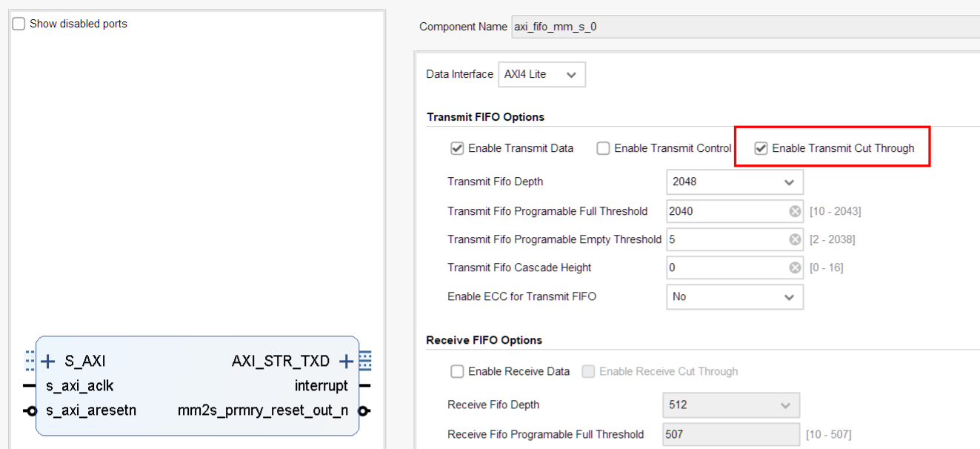Expand the AXI_STR_TXD port plus icon
Screen dimensions: 980x449
tap(346, 362)
